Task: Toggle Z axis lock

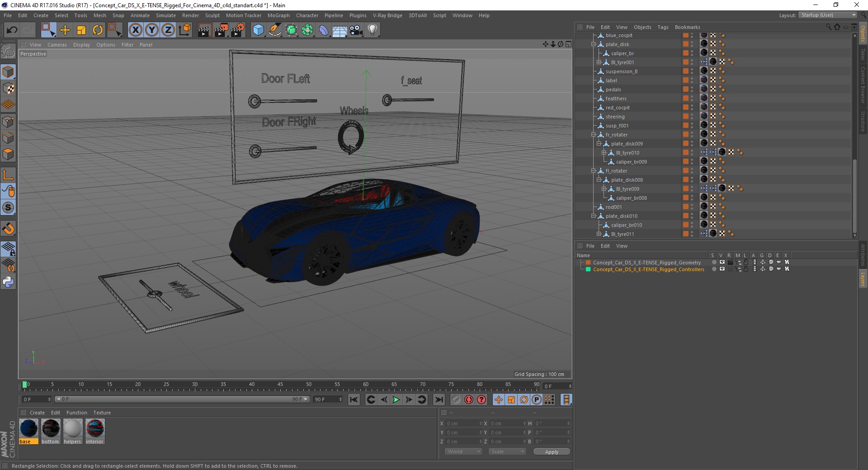Action: 168,30
